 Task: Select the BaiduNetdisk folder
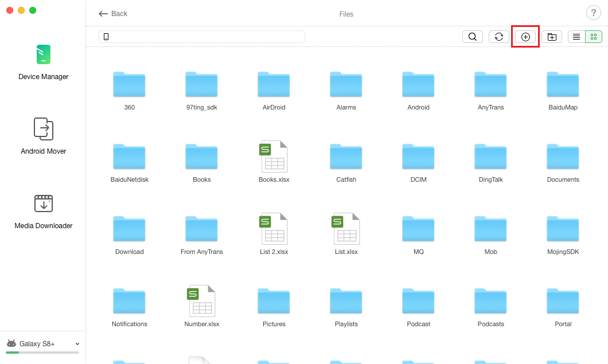[x=129, y=156]
